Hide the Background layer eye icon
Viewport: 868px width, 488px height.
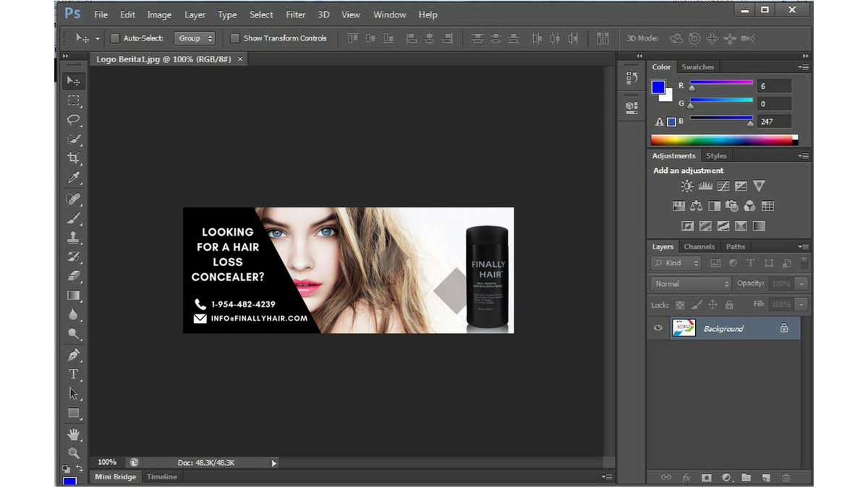(x=658, y=328)
